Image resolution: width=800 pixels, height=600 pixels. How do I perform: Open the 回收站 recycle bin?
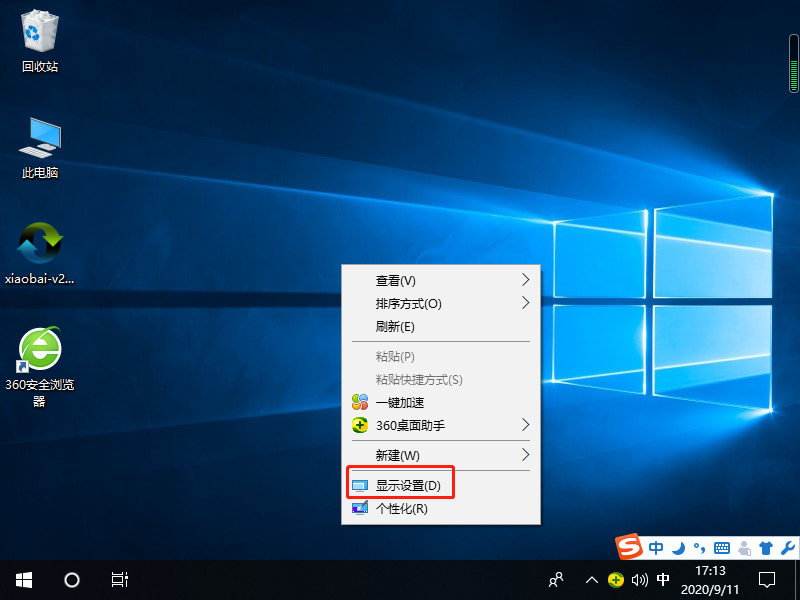click(x=38, y=38)
